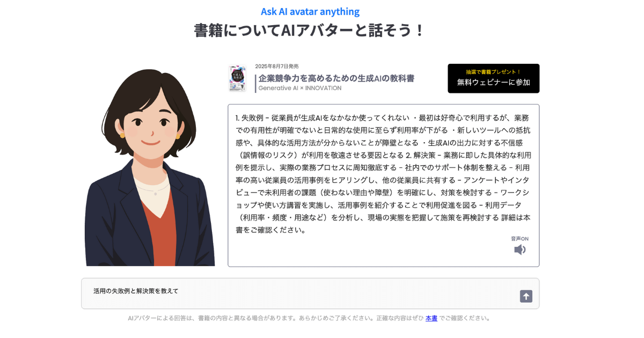Open the book title 企業競争力を高めるための生成AIの教科書

[x=336, y=78]
